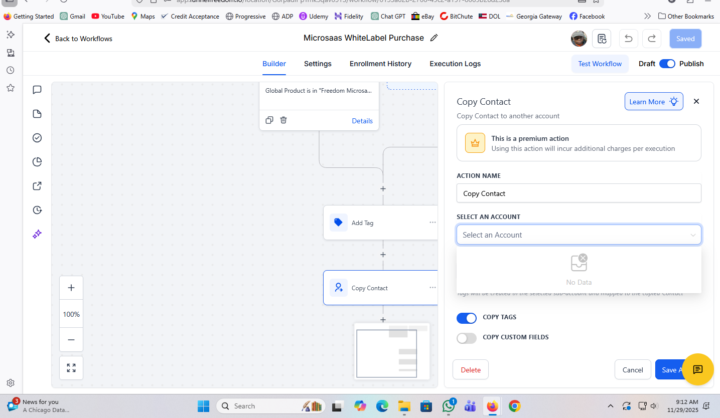This screenshot has height=418, width=720.
Task: Open the Chat GPT bookmark
Action: click(x=388, y=16)
